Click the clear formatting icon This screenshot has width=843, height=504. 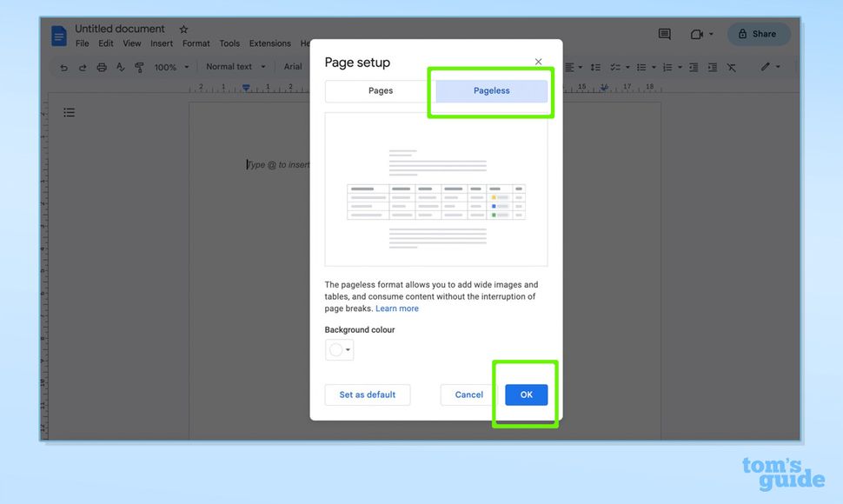coord(732,67)
